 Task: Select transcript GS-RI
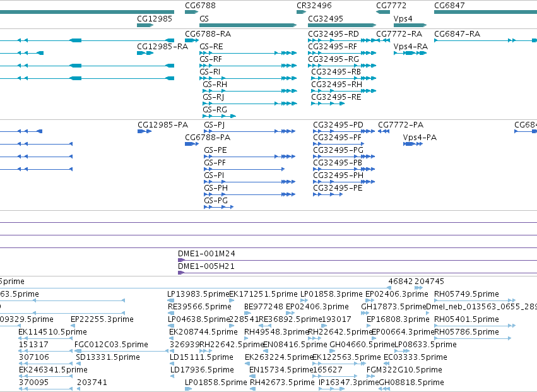click(x=210, y=72)
